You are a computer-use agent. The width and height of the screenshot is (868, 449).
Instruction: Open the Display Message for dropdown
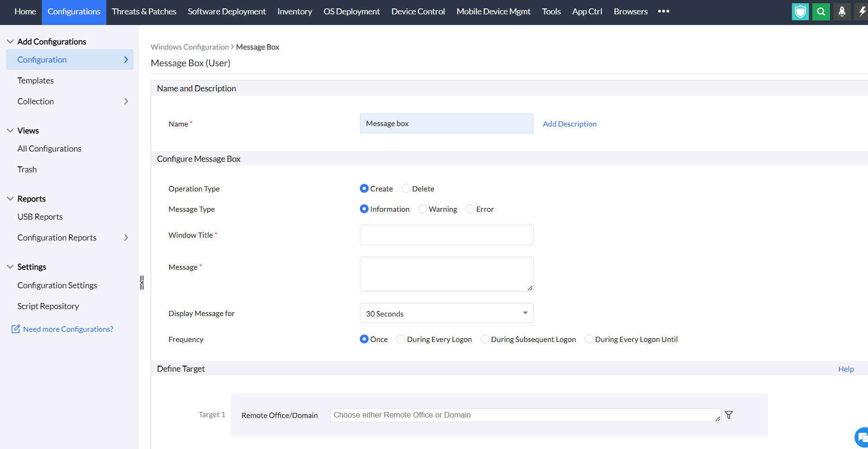[x=524, y=313]
